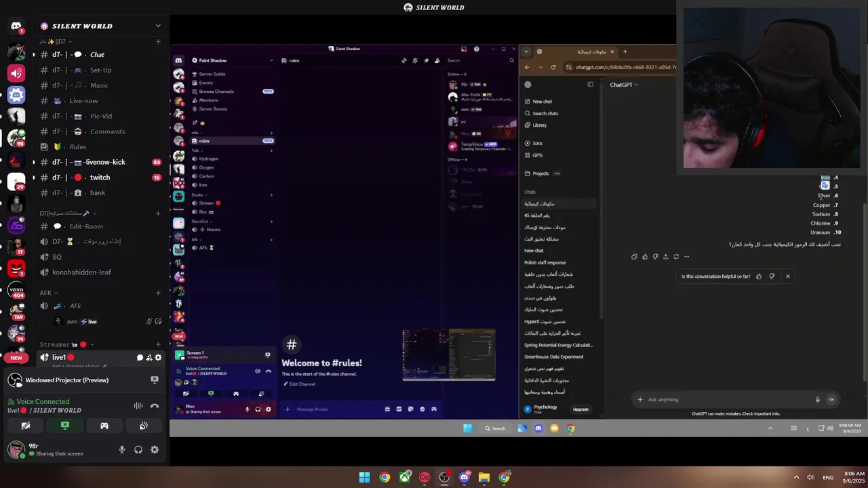The width and height of the screenshot is (868, 488).
Task: Open the Set-Up channel
Action: [x=100, y=70]
